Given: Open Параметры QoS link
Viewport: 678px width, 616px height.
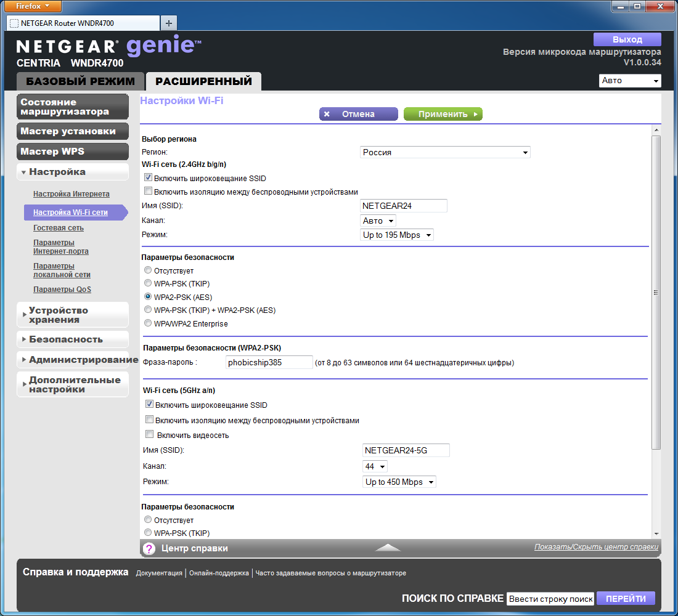Looking at the screenshot, I should 62,289.
